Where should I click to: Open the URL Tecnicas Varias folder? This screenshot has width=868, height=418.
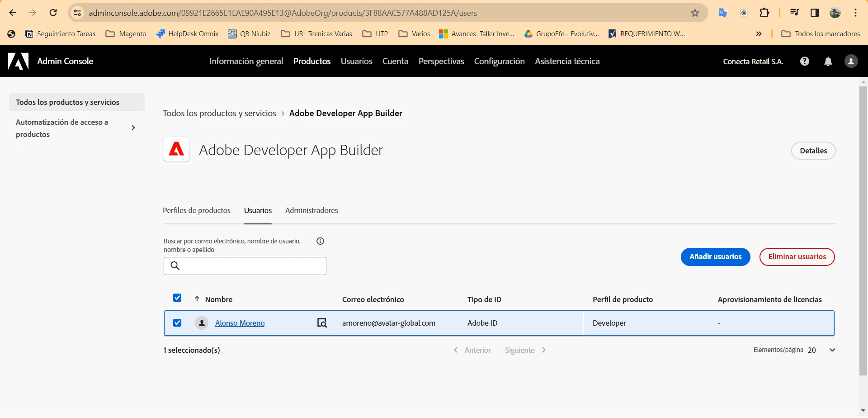[x=316, y=34]
